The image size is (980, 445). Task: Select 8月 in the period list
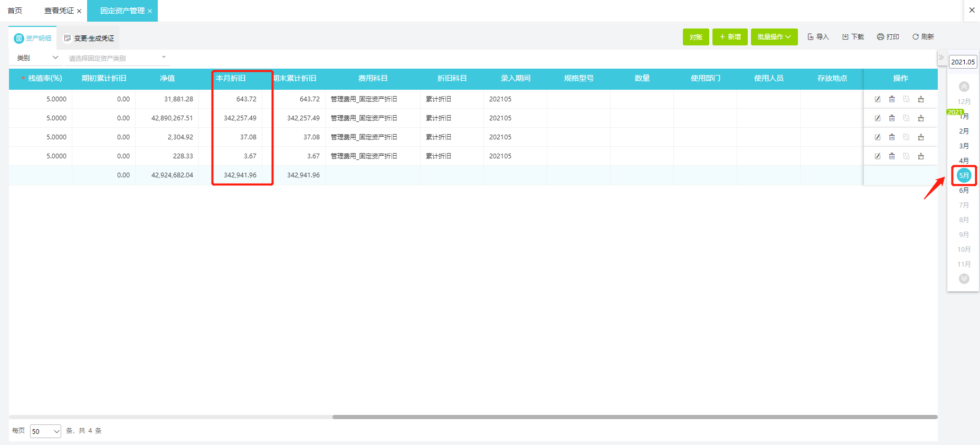(x=964, y=220)
